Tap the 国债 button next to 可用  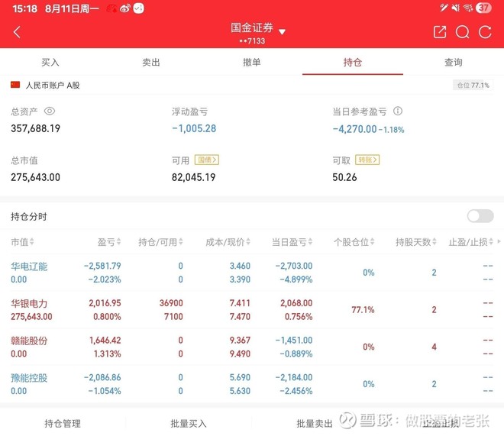[x=207, y=160]
